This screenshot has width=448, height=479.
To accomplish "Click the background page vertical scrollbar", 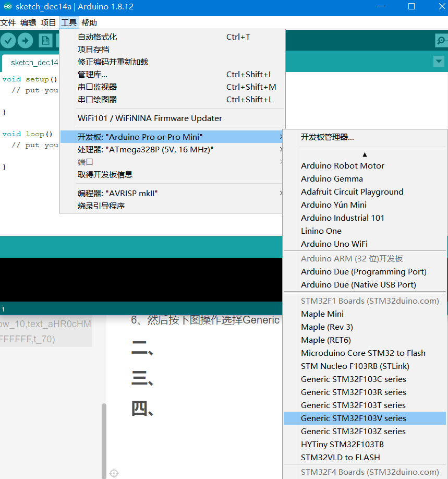I will click(104, 440).
